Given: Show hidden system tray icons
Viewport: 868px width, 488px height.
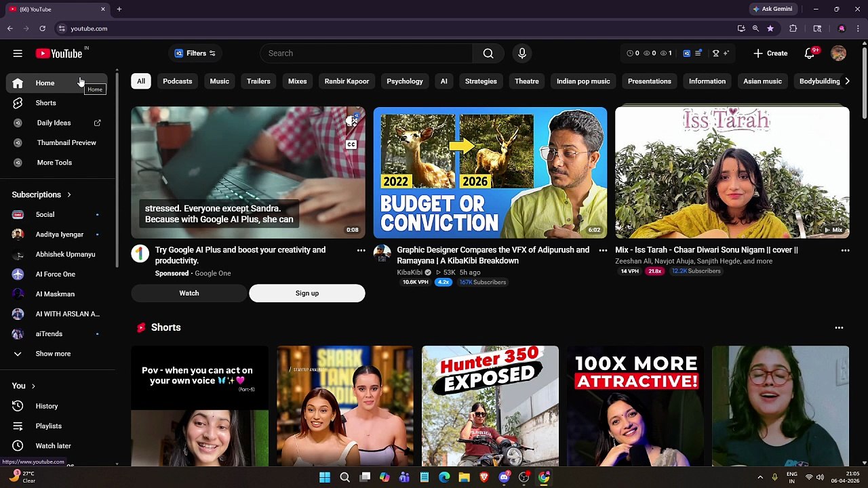Looking at the screenshot, I should pyautogui.click(x=760, y=477).
